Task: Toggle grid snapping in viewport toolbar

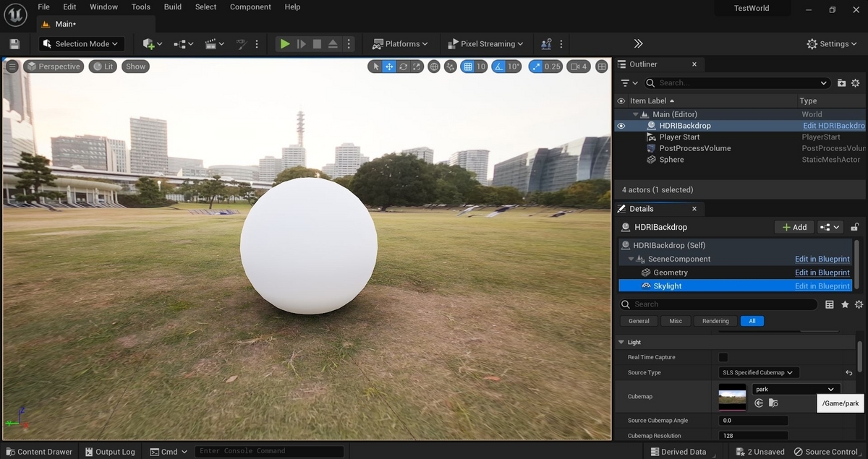Action: 467,67
